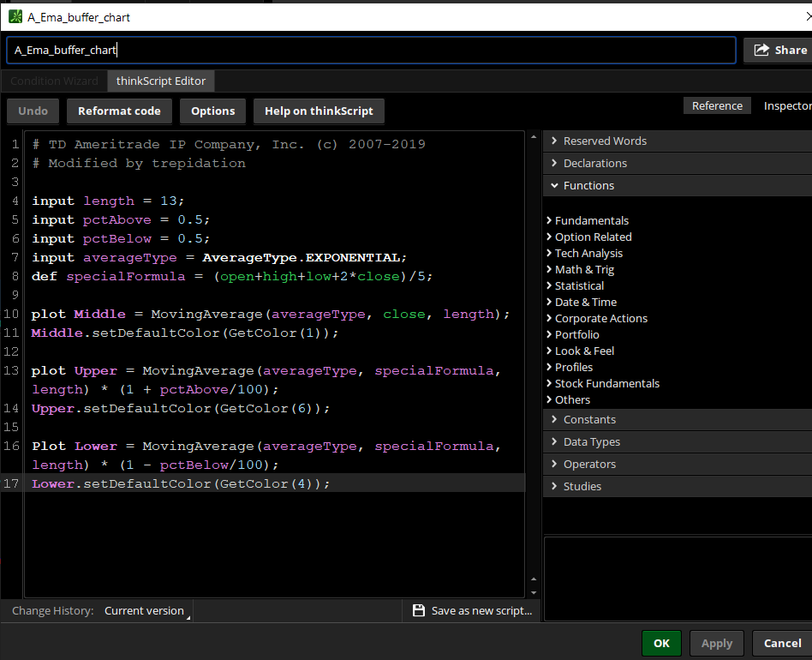The image size is (812, 660).
Task: Expand the Reserved Words section
Action: [678, 141]
